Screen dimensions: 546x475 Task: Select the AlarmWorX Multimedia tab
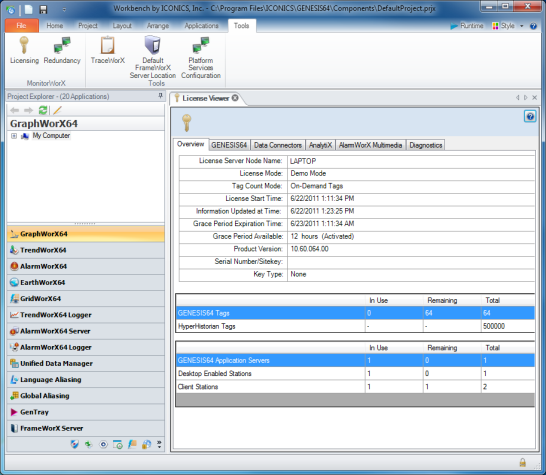point(370,145)
